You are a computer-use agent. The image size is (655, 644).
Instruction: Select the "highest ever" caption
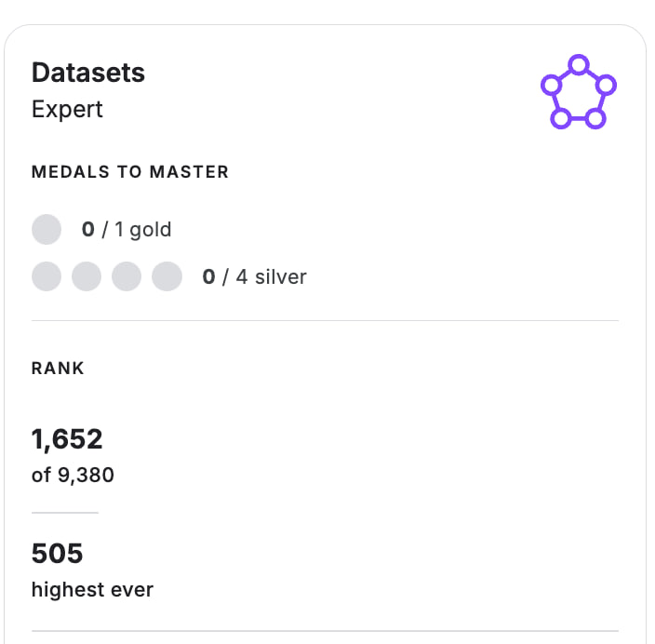(92, 589)
